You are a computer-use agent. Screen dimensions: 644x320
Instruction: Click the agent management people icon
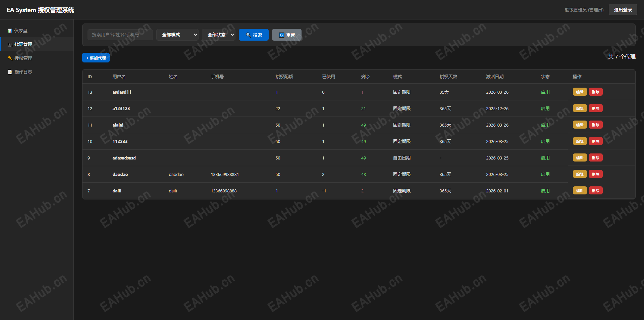(x=10, y=44)
